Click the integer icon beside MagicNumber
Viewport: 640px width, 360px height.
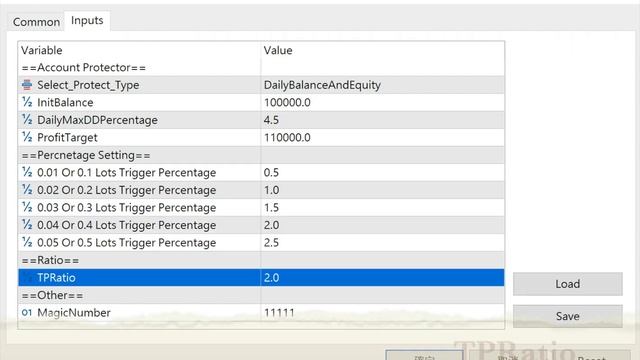[x=27, y=313]
